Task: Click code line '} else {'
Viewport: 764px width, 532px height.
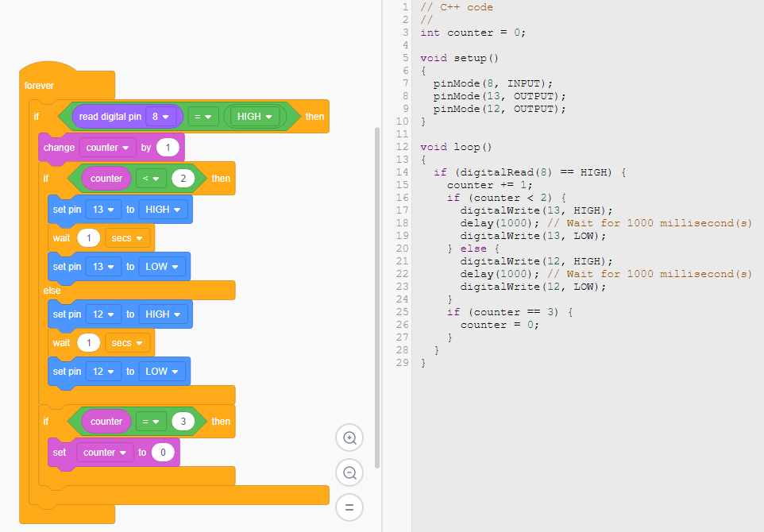Action: pyautogui.click(x=473, y=249)
